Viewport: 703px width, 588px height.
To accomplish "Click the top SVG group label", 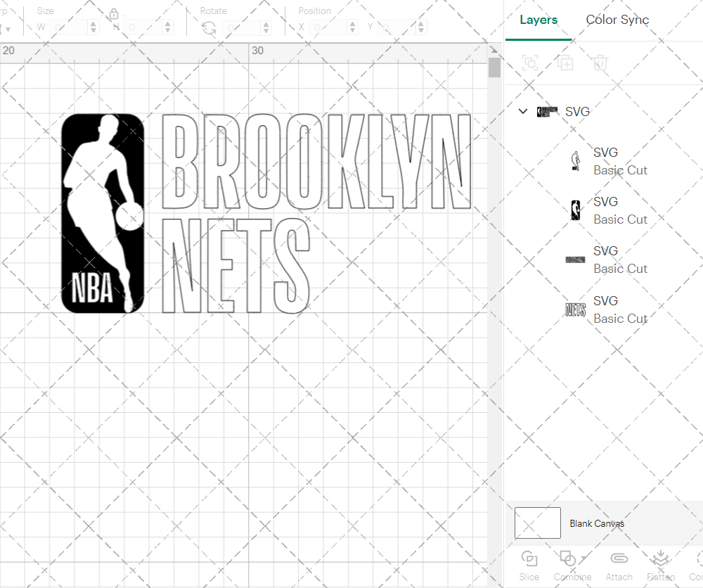I will pyautogui.click(x=577, y=112).
